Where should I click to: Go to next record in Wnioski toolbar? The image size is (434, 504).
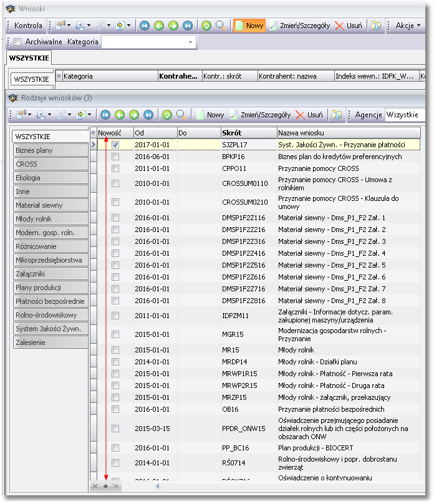tap(173, 26)
